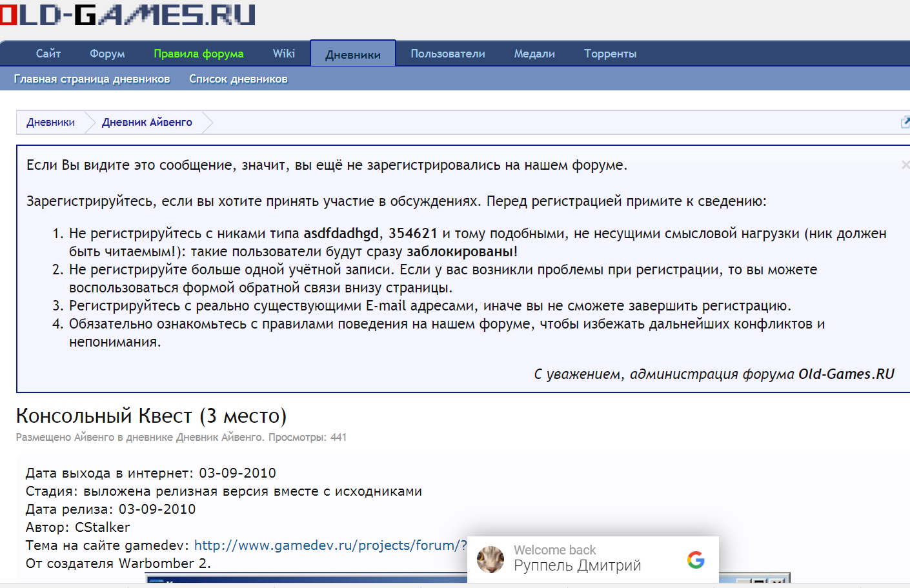Open Список дневников in the sub-navigation

click(x=238, y=79)
